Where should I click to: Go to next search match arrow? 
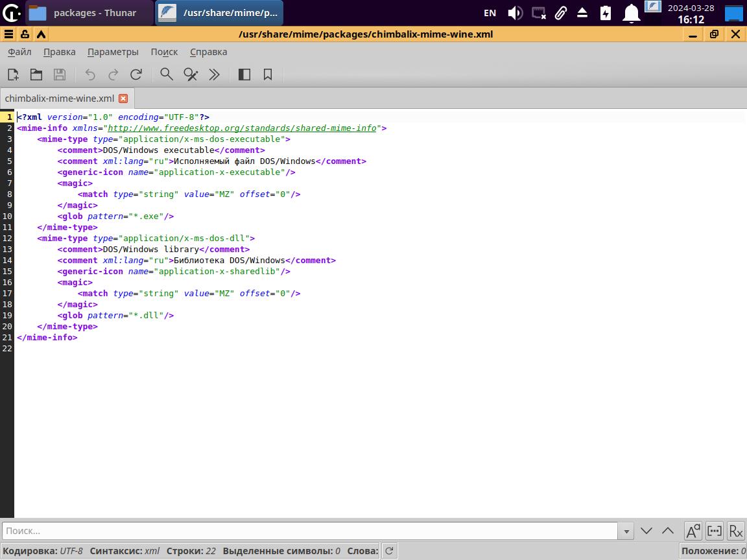pos(646,531)
